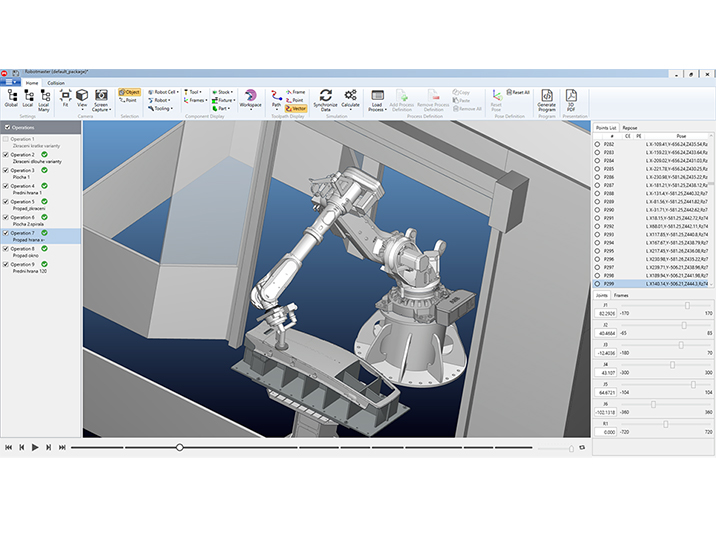Click the save icon in title bar

click(x=16, y=73)
